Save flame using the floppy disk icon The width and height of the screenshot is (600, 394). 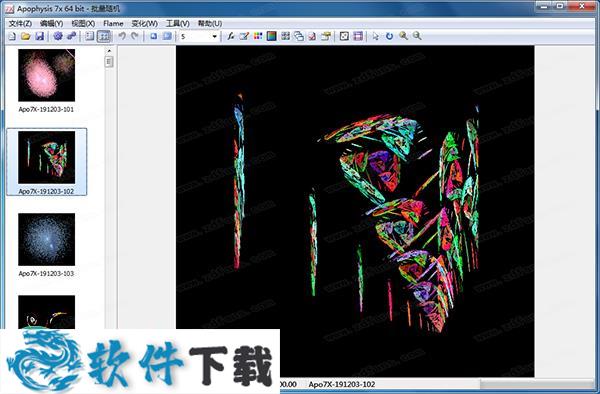[39, 36]
